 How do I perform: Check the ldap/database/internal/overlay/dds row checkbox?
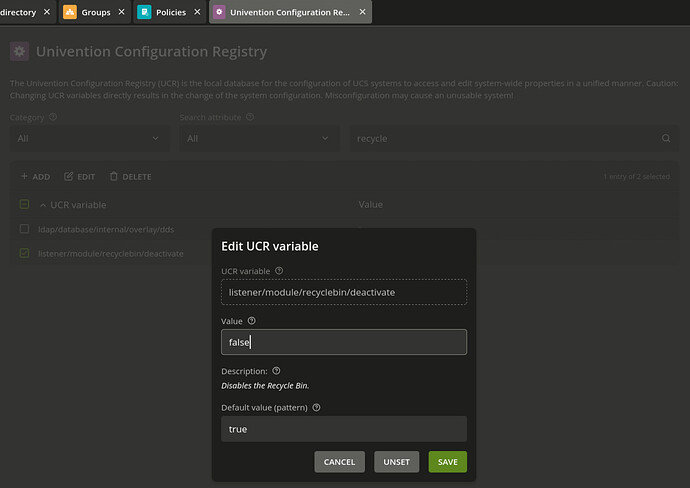pos(24,229)
